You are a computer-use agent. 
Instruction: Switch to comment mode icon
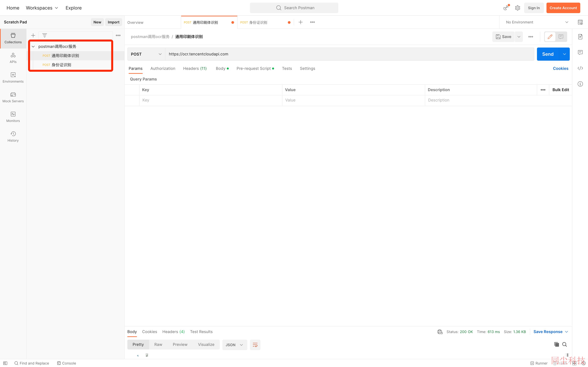[561, 37]
